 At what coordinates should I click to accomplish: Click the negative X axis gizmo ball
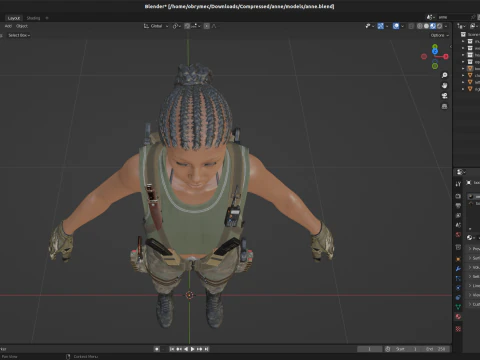[x=424, y=56]
